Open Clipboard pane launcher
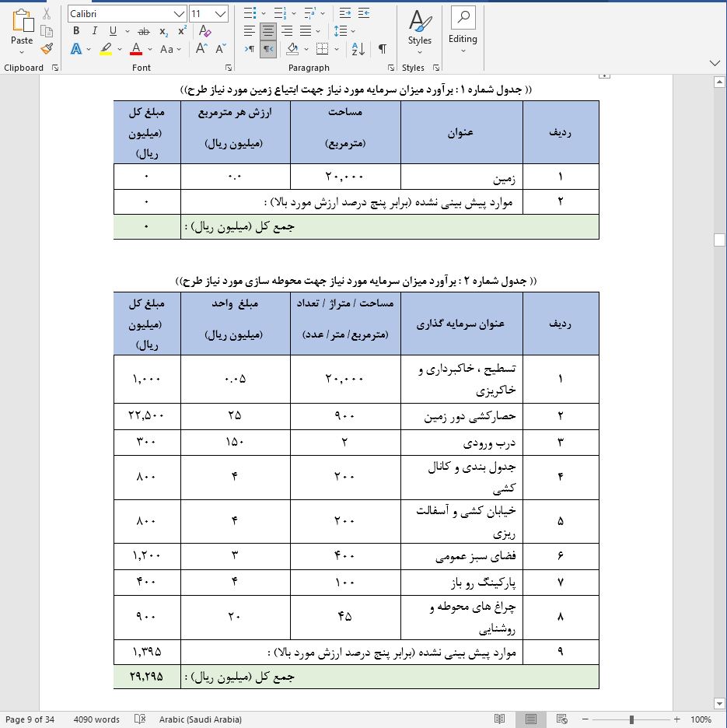Viewport: 727px width, 728px height. click(55, 68)
